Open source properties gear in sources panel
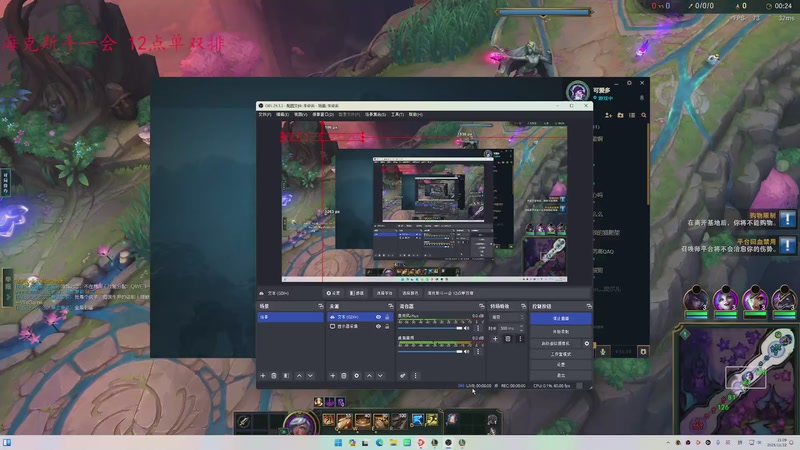800x450 pixels. point(356,375)
